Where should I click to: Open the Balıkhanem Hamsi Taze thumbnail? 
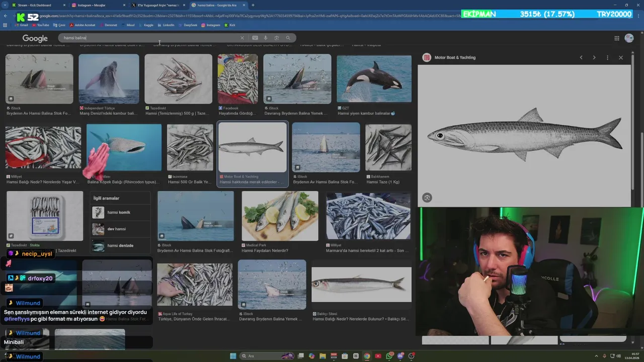[388, 147]
